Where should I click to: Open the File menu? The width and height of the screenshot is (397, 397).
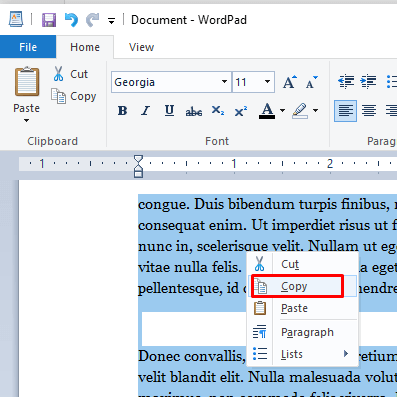(28, 47)
